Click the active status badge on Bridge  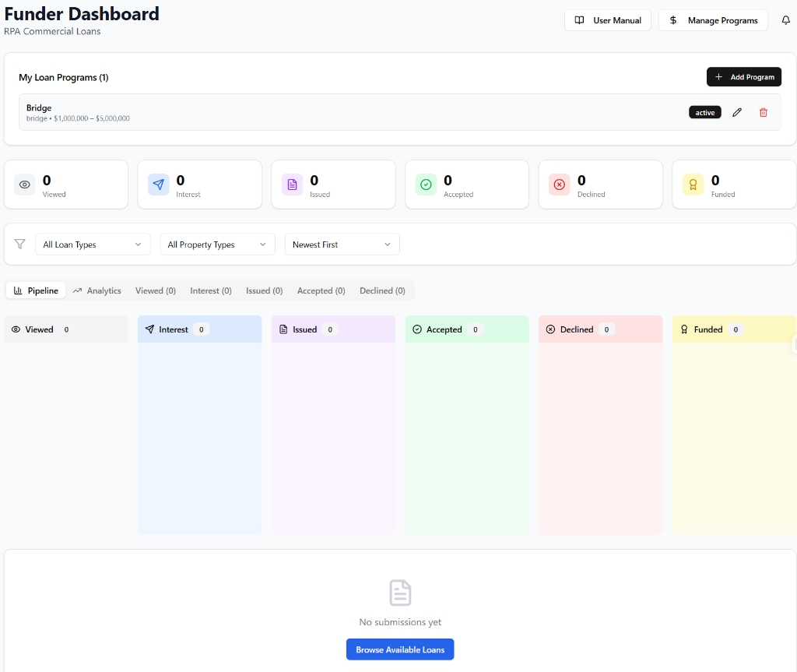(x=704, y=112)
